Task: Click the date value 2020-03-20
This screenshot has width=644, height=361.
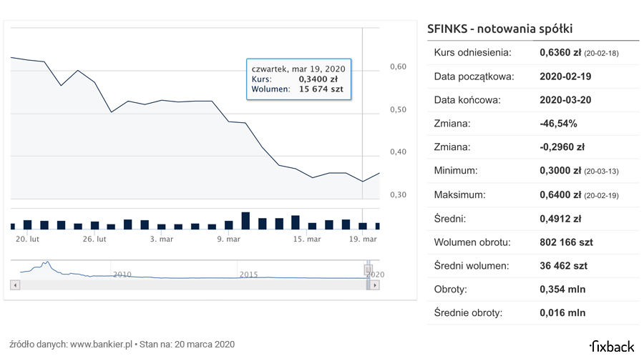Action: [x=565, y=99]
